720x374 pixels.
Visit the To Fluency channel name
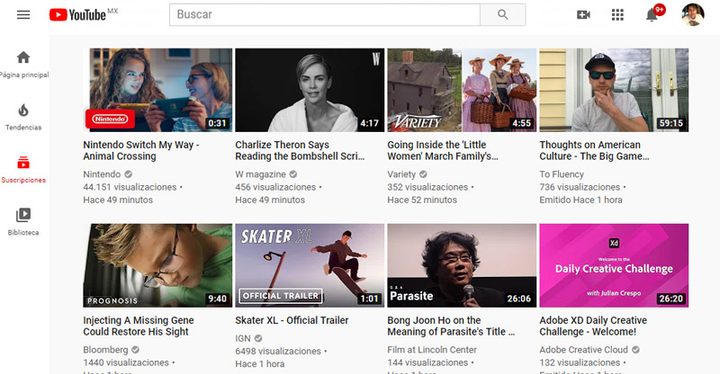pos(562,174)
